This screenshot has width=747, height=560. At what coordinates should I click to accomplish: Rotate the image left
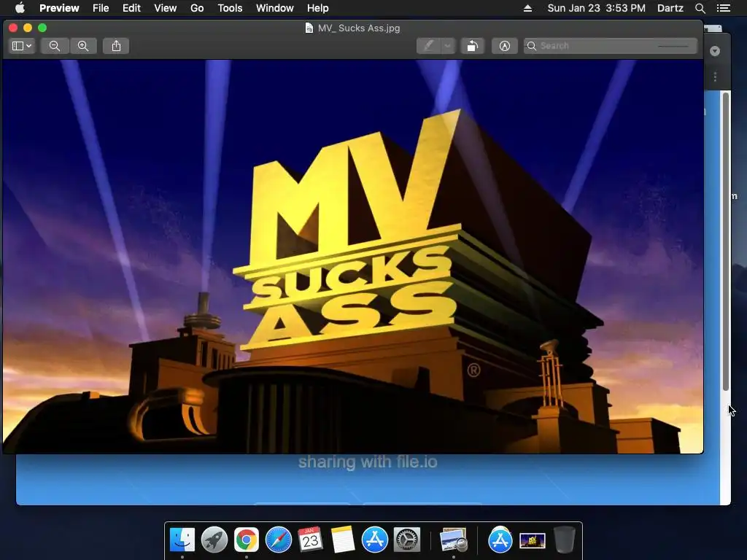tap(472, 46)
